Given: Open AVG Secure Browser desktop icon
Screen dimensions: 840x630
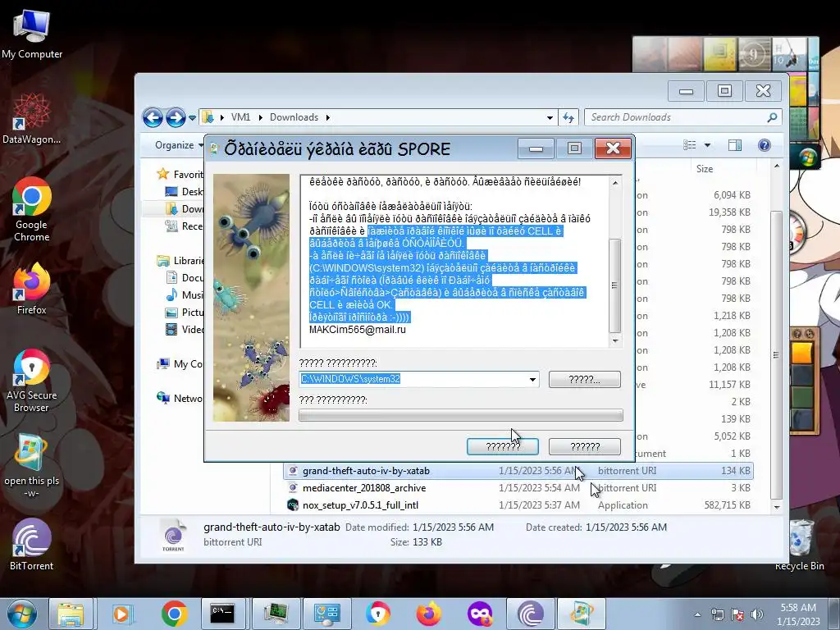Looking at the screenshot, I should click(x=32, y=381).
